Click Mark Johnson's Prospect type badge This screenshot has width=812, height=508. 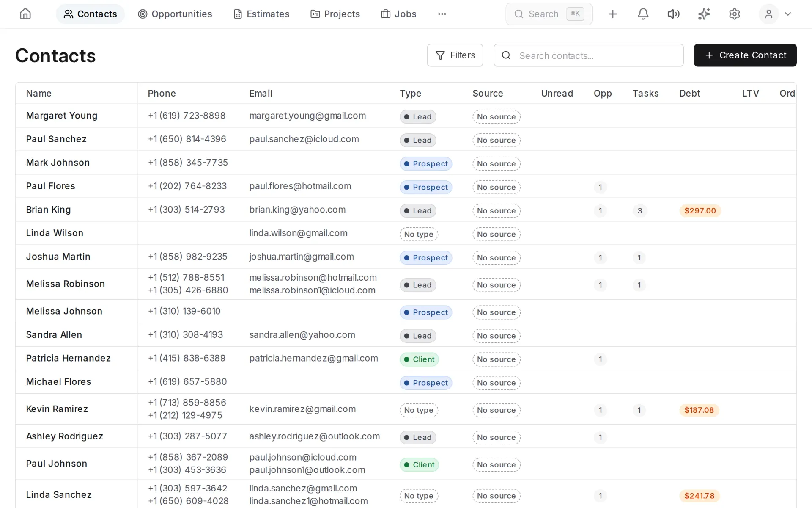tap(425, 164)
